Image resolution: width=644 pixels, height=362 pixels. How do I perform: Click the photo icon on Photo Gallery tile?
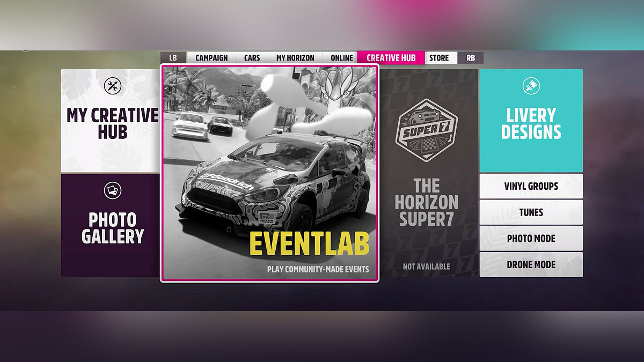(113, 190)
